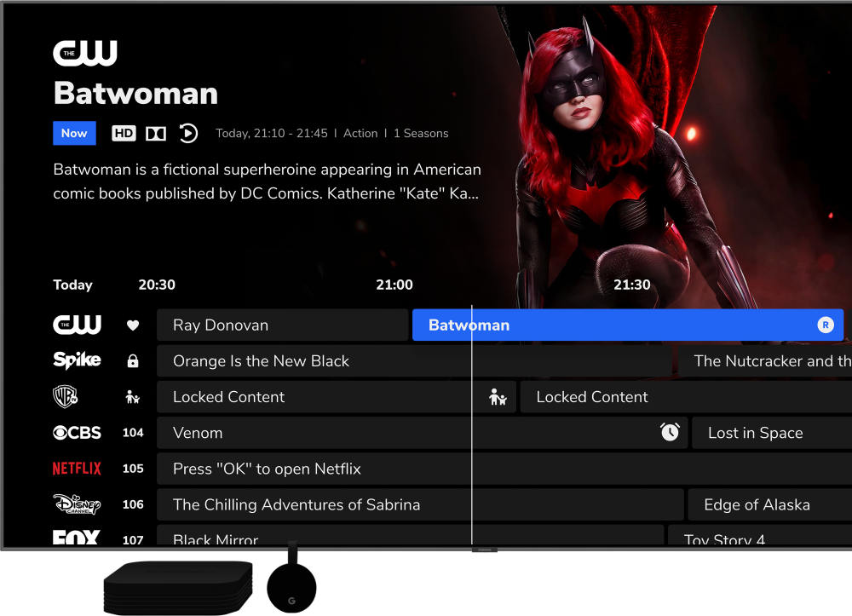Click channel number 104
852x616 pixels.
click(133, 433)
